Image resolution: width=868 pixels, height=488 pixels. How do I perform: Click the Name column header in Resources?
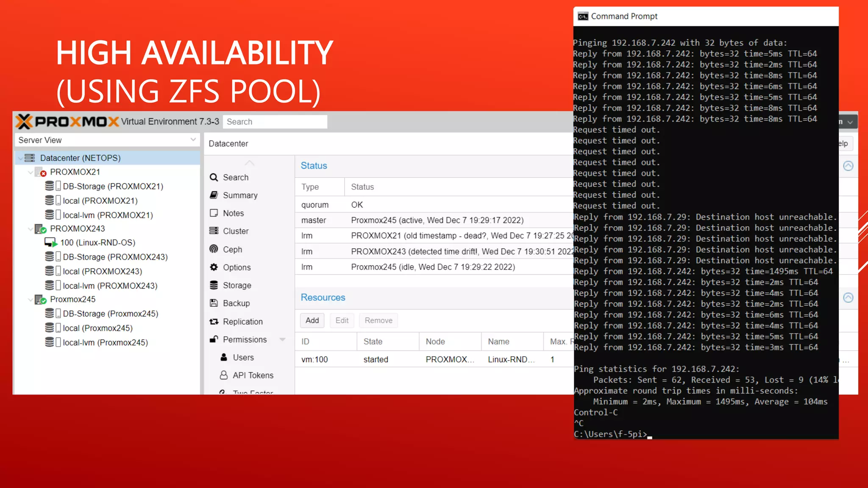tap(512, 341)
